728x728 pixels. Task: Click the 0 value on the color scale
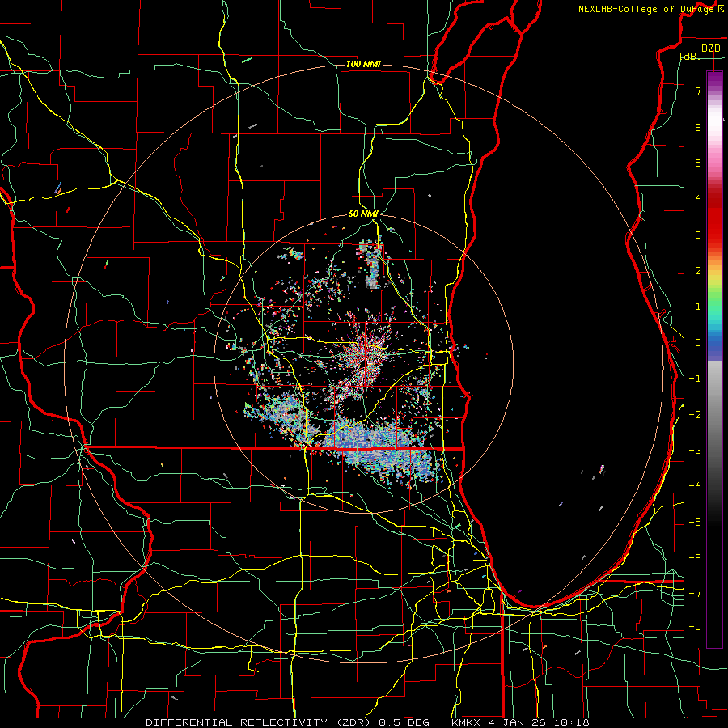pos(698,343)
